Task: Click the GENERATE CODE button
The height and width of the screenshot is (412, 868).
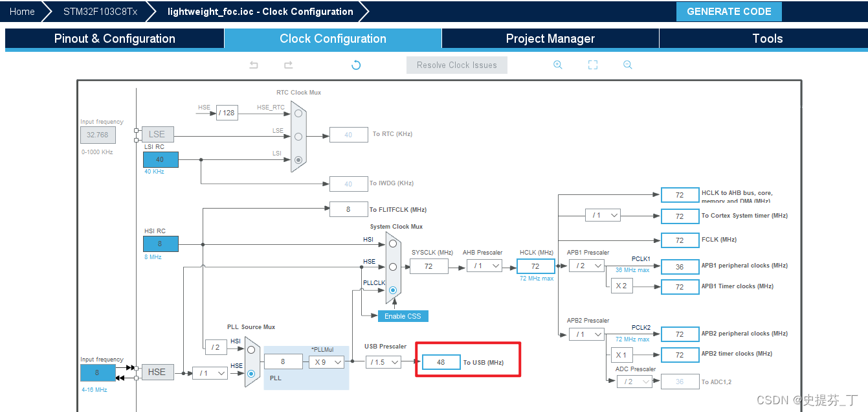Action: (729, 12)
